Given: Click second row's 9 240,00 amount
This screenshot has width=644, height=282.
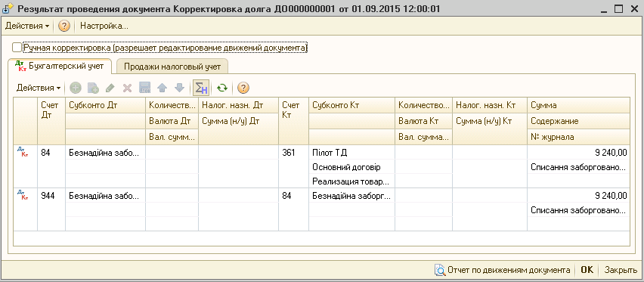Looking at the screenshot, I should pyautogui.click(x=579, y=196).
